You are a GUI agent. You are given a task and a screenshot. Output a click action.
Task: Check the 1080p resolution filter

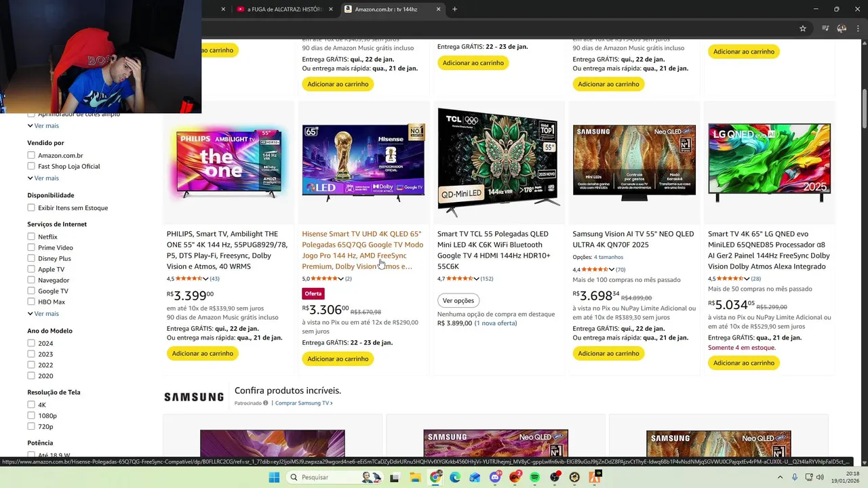coord(31,415)
